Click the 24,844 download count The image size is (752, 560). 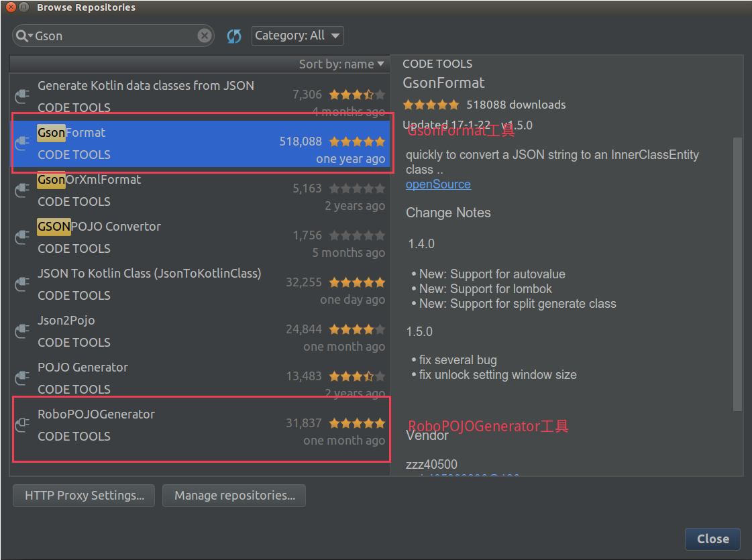(x=304, y=329)
